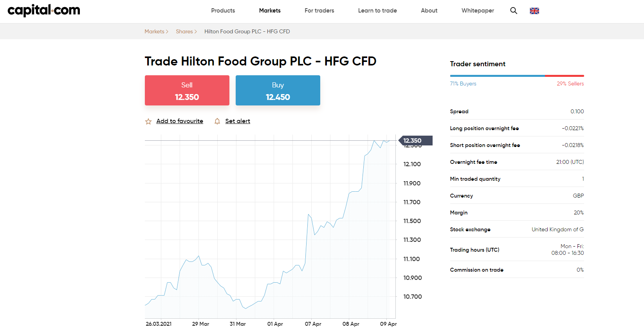Viewport: 644px width, 334px height.
Task: Click the 29% Sellers label
Action: (x=570, y=83)
